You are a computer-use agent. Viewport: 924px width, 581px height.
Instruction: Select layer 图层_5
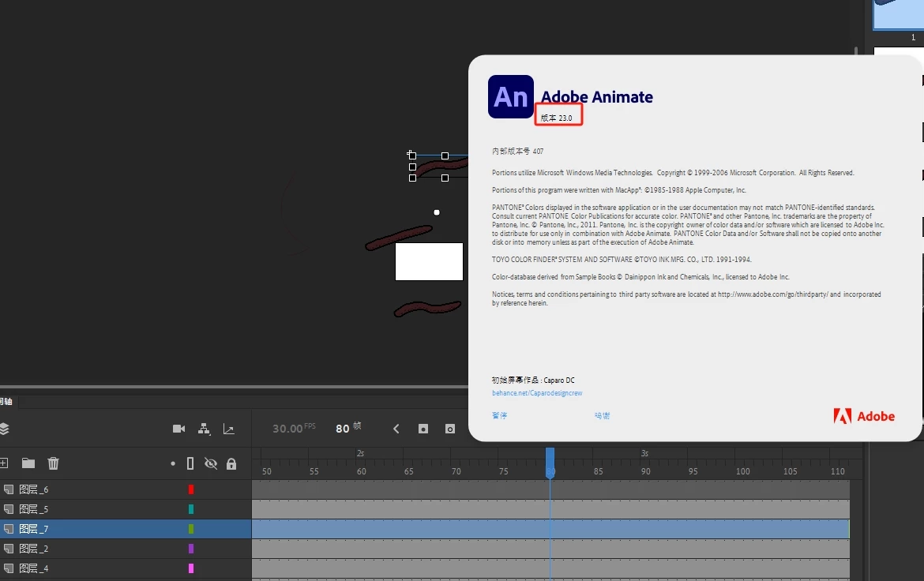(34, 509)
